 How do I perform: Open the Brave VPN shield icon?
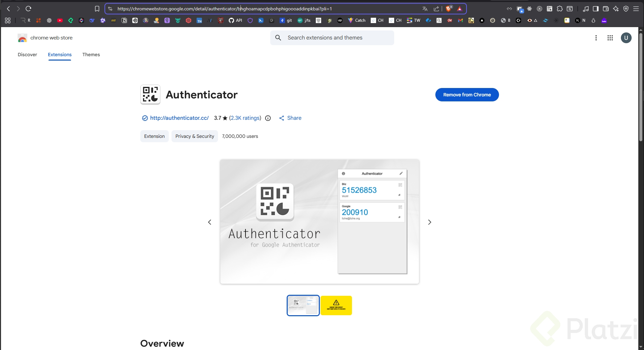click(x=626, y=9)
